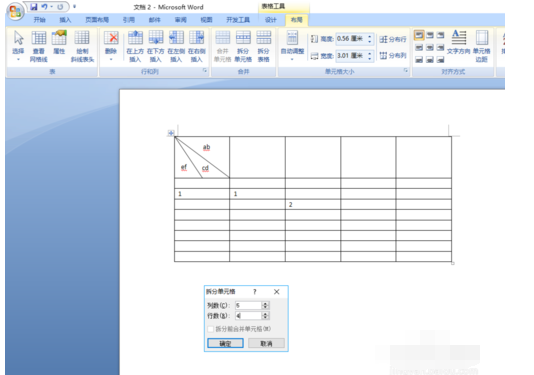Image resolution: width=534 pixels, height=375 pixels.
Task: Click the 列数 columns number field
Action: point(249,305)
